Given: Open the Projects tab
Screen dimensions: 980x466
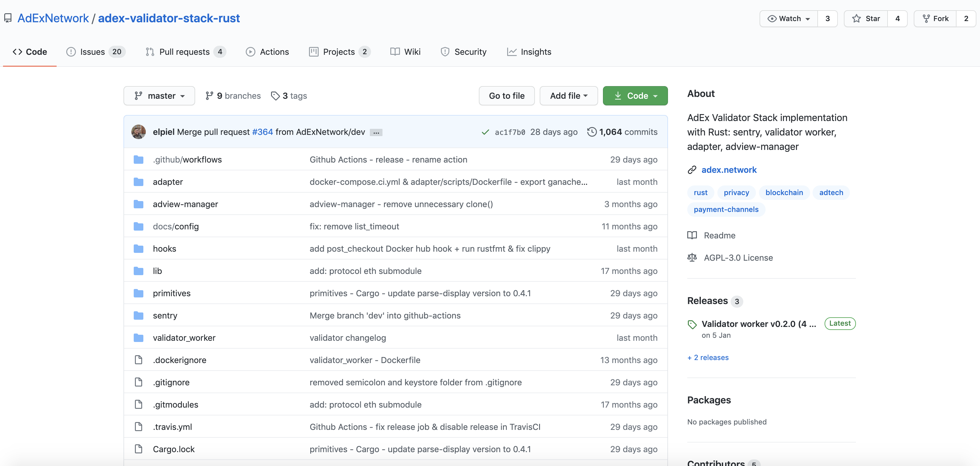Looking at the screenshot, I should pyautogui.click(x=339, y=52).
